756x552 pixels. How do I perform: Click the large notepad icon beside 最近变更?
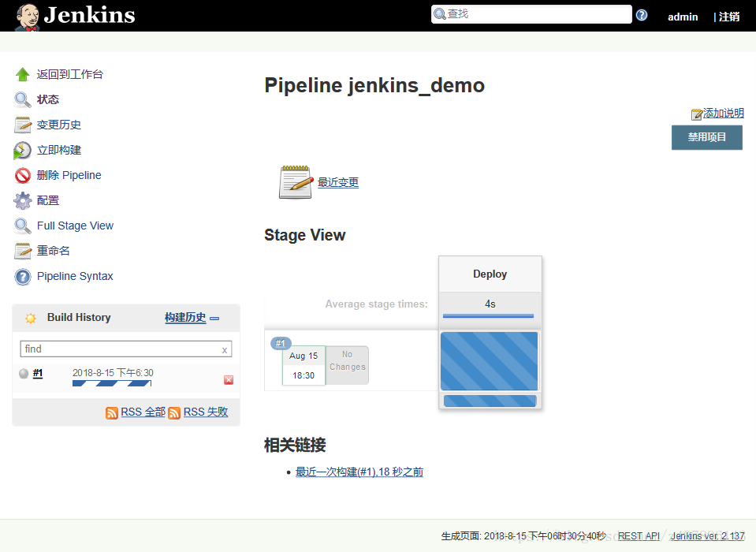(296, 181)
